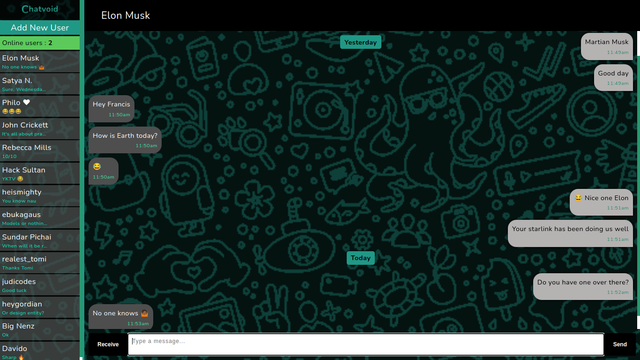Click the Elon Musk chat header name

pos(125,16)
